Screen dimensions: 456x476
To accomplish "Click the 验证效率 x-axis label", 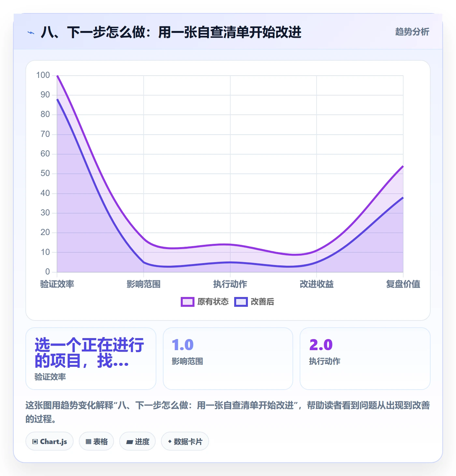I will click(x=57, y=284).
